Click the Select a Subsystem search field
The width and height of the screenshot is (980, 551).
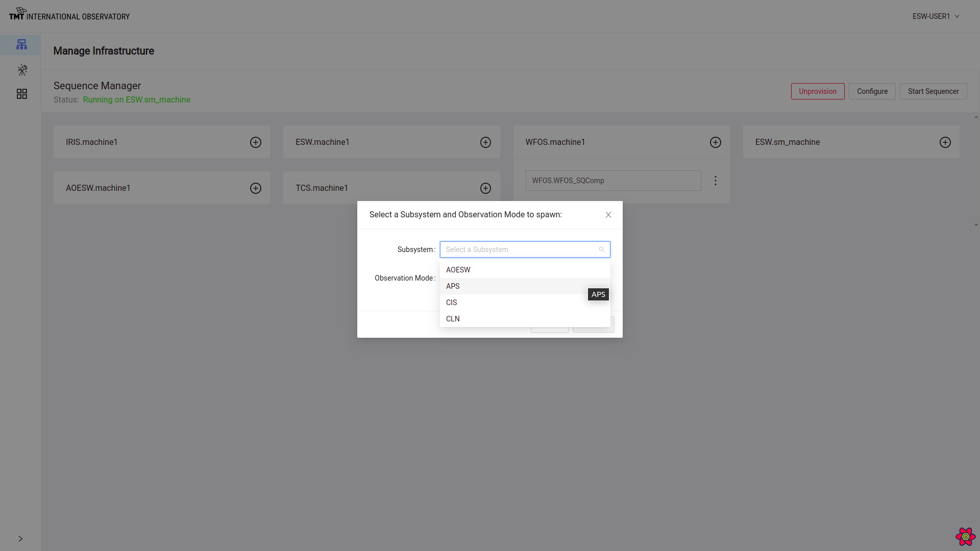525,249
